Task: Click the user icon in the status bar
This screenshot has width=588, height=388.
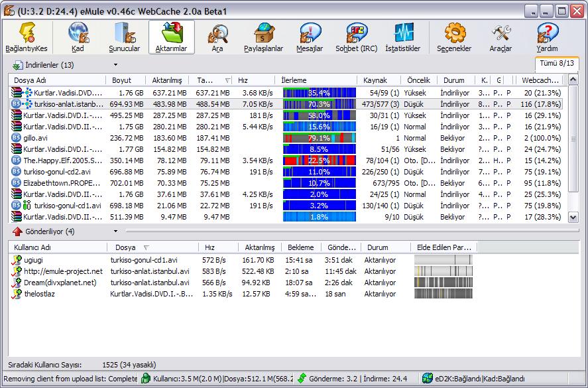Action: pyautogui.click(x=145, y=378)
